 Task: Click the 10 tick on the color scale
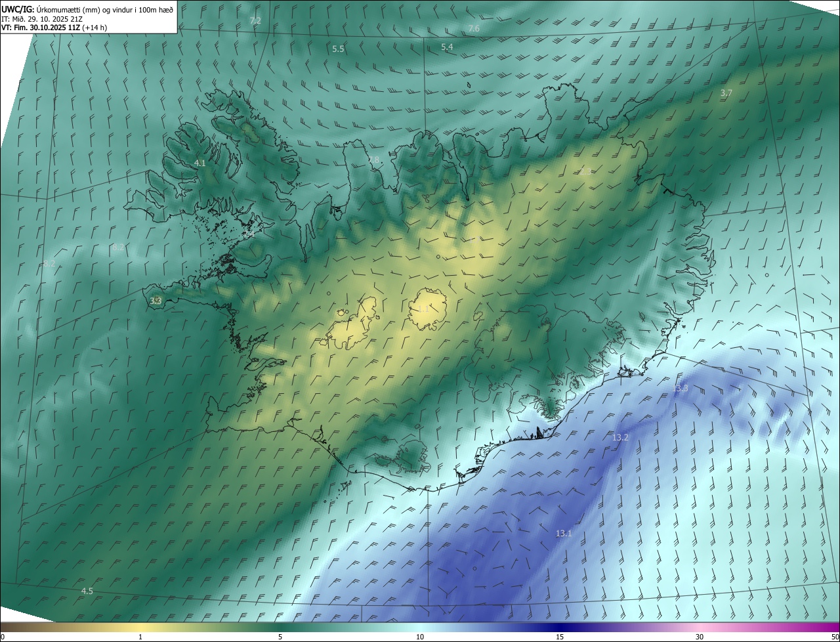click(420, 637)
